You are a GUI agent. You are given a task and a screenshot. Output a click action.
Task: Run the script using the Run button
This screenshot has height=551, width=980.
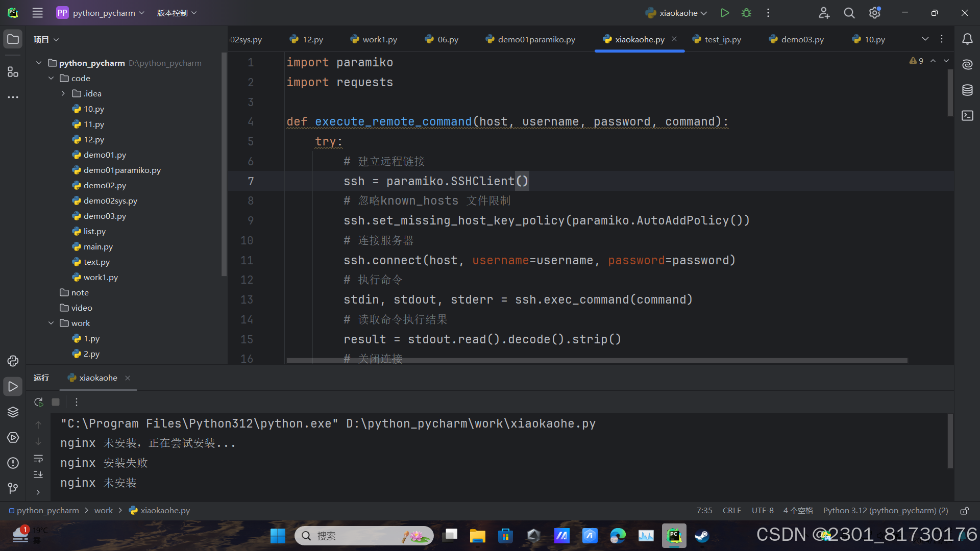point(724,13)
